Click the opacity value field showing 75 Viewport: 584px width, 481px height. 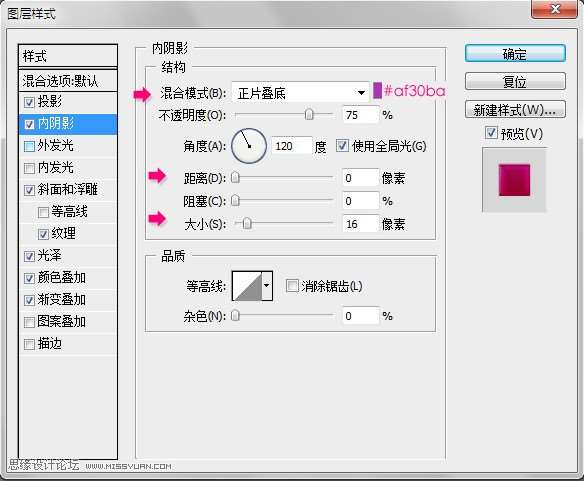coord(361,115)
